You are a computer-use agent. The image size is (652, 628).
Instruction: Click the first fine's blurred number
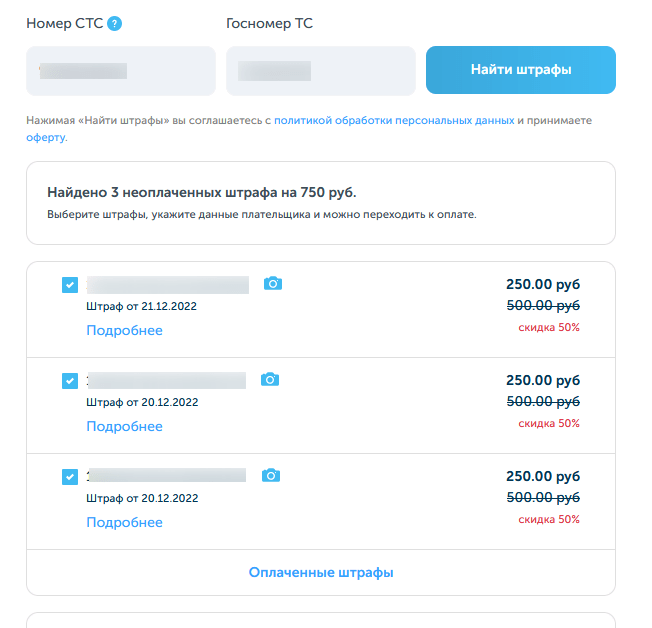coord(167,285)
